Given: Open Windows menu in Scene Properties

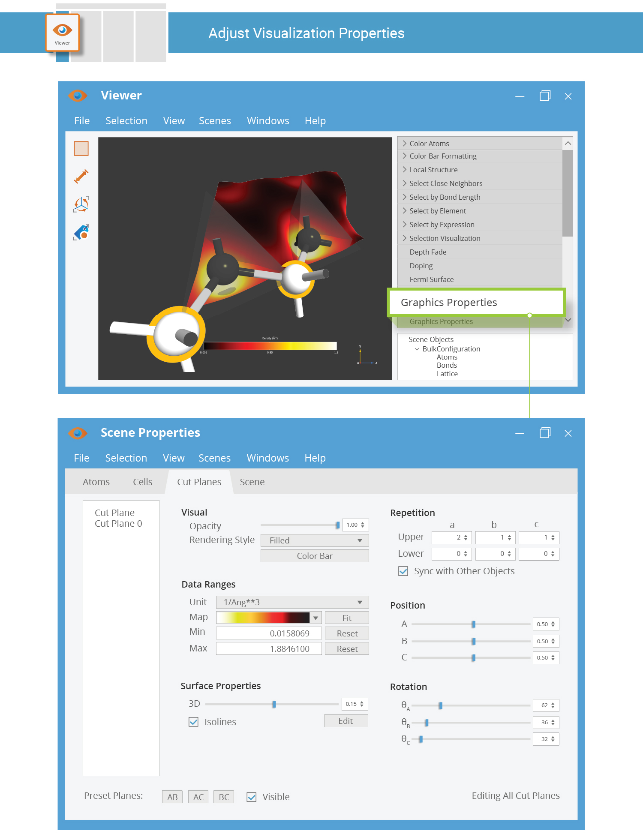Looking at the screenshot, I should tap(268, 458).
